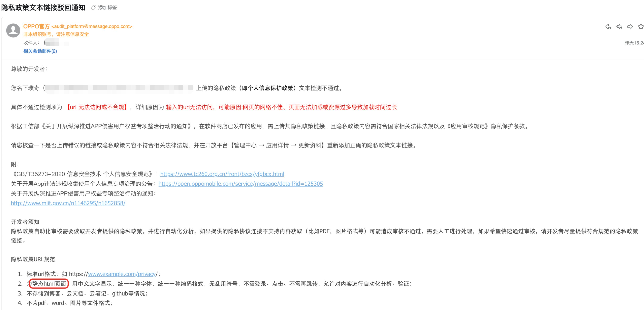This screenshot has height=310, width=644.
Task: Click the sender avatar icon
Action: [x=13, y=30]
